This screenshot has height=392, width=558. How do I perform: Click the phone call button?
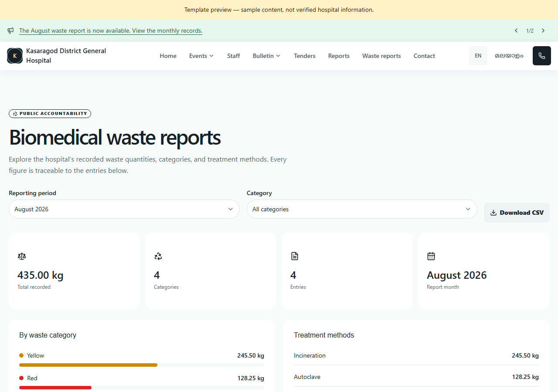542,56
